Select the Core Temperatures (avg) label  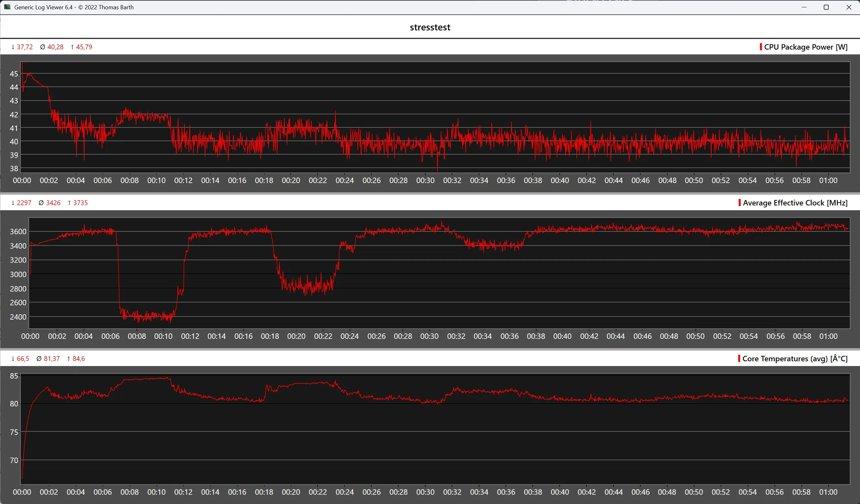pyautogui.click(x=794, y=359)
